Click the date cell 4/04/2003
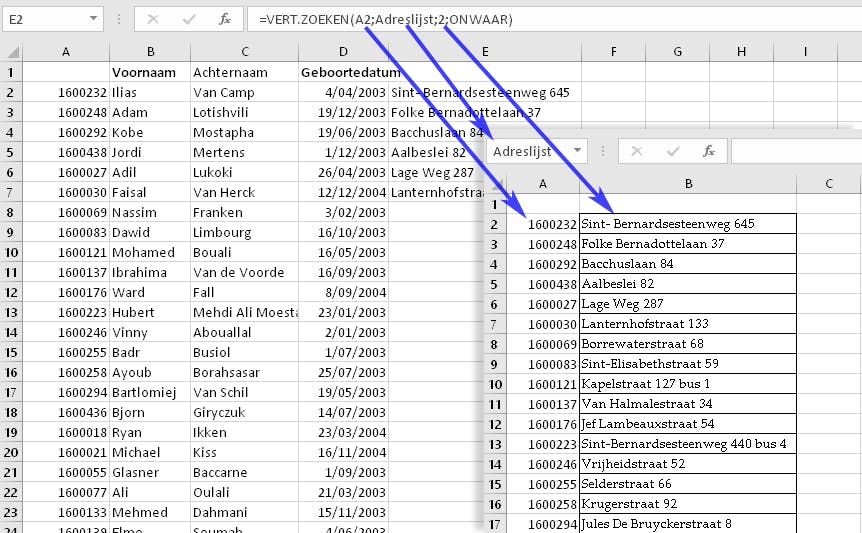 344,92
